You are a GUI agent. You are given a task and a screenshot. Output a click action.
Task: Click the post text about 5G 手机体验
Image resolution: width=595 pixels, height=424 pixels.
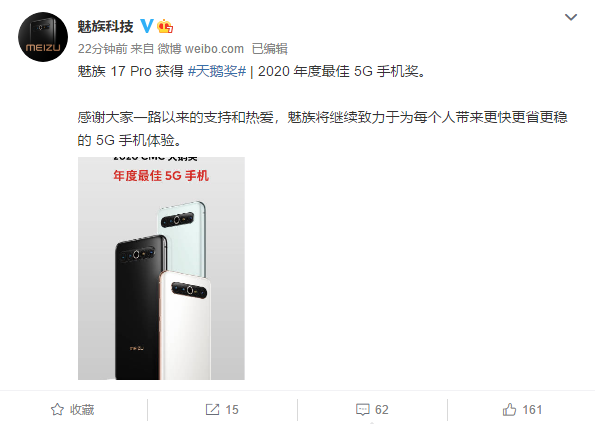tap(322, 129)
